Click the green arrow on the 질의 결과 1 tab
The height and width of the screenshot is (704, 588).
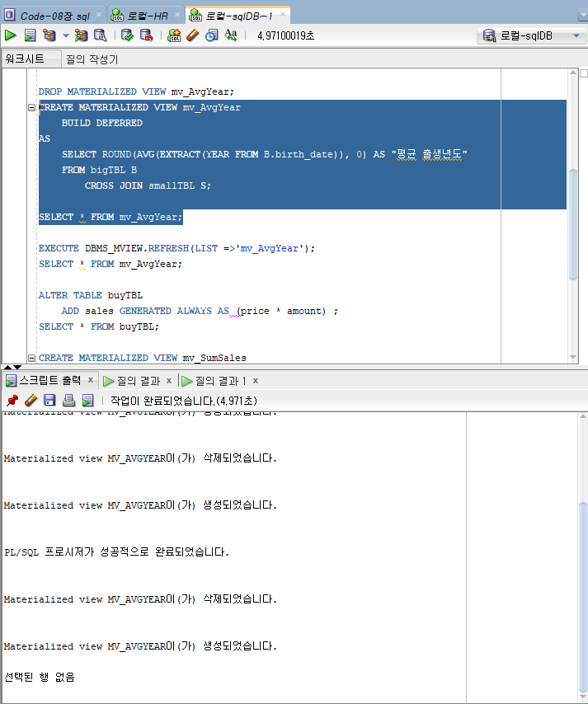click(x=187, y=381)
